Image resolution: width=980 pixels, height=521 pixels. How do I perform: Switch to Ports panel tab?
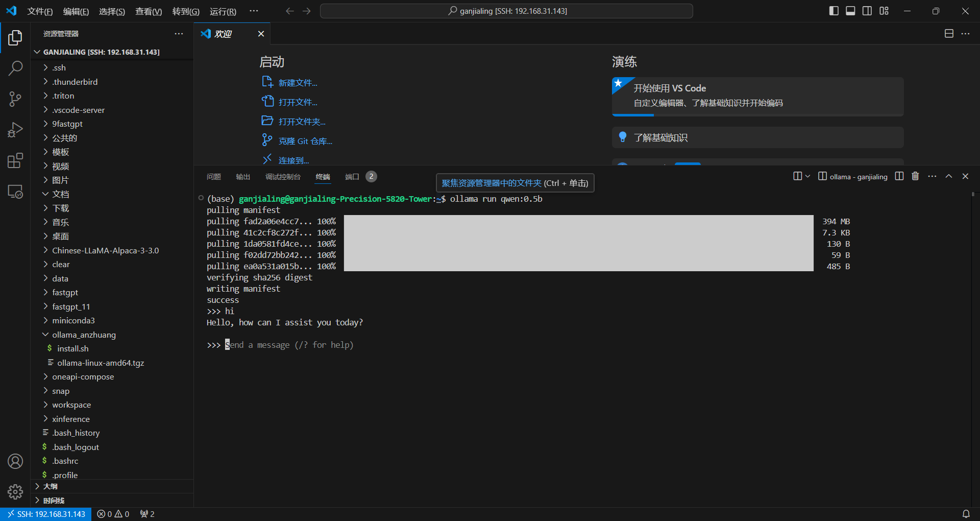(352, 177)
